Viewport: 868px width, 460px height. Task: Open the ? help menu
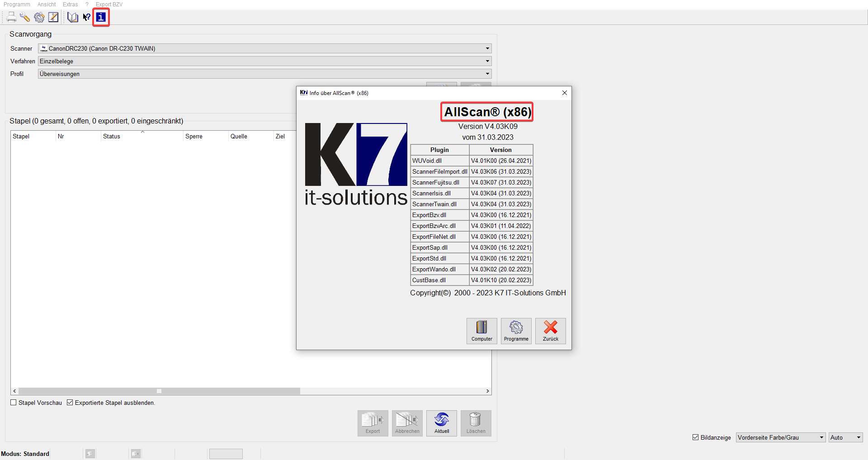click(x=87, y=5)
